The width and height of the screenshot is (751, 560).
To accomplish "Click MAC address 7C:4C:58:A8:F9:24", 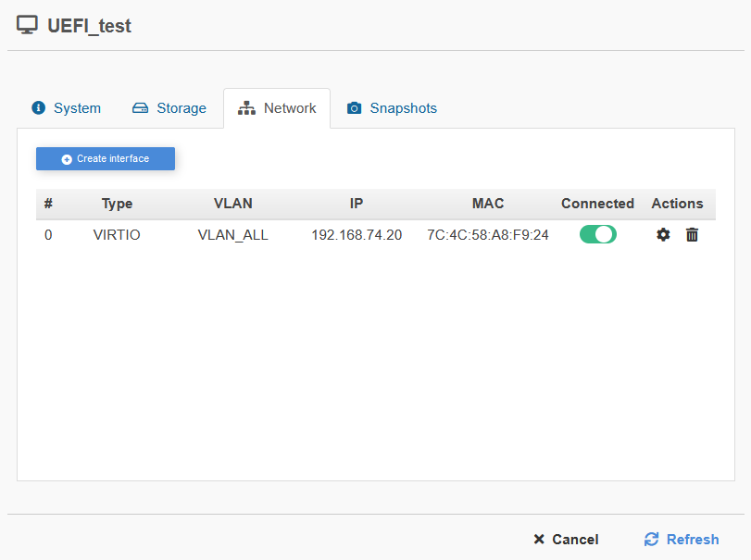I will click(487, 235).
